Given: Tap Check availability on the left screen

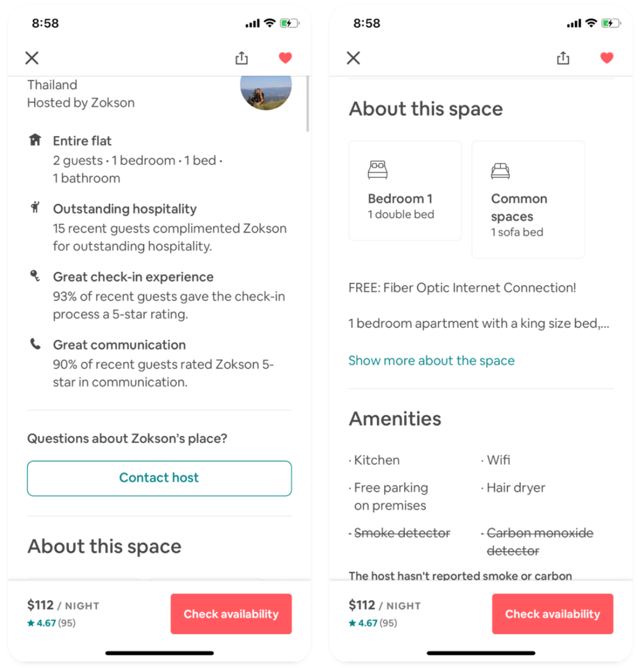Looking at the screenshot, I should pos(231,614).
